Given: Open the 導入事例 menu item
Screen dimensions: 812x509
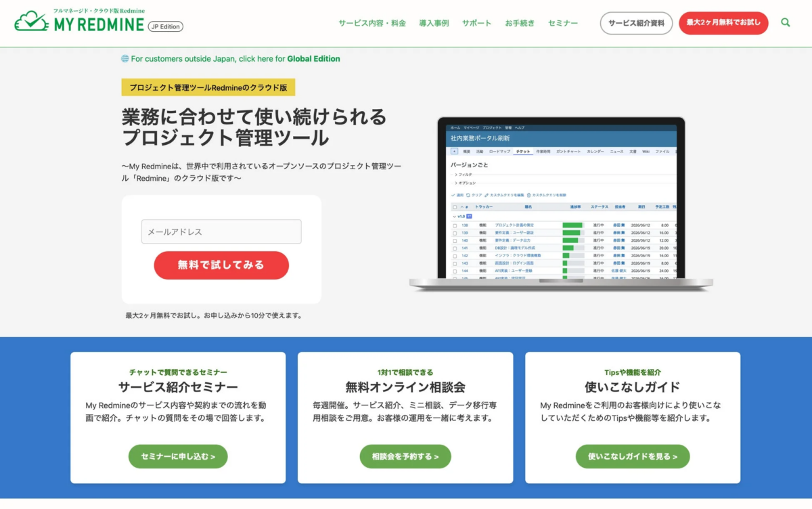Looking at the screenshot, I should [434, 23].
